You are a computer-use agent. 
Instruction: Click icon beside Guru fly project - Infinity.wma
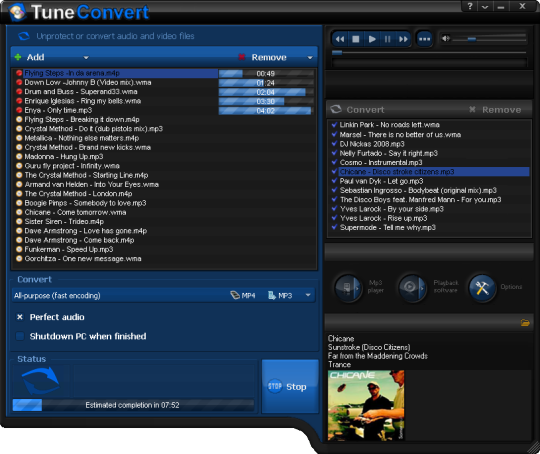click(x=19, y=166)
